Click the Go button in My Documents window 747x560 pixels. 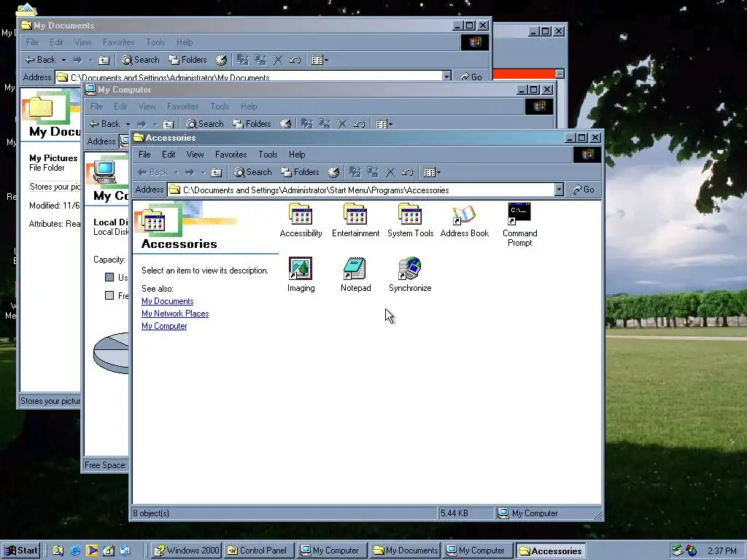pyautogui.click(x=471, y=77)
